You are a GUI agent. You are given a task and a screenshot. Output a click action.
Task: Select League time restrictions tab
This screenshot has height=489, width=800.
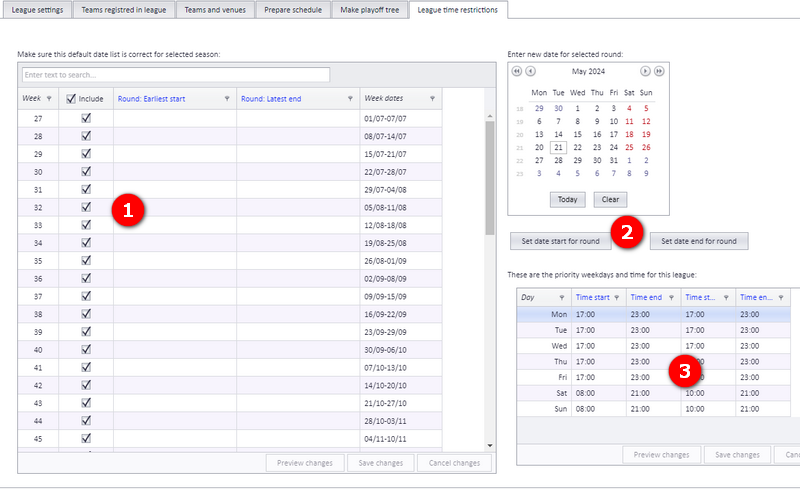(458, 10)
